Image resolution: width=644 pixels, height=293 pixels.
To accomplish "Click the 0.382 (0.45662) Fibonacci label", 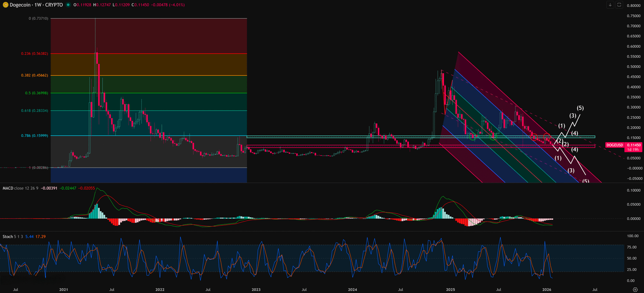I will pos(35,75).
